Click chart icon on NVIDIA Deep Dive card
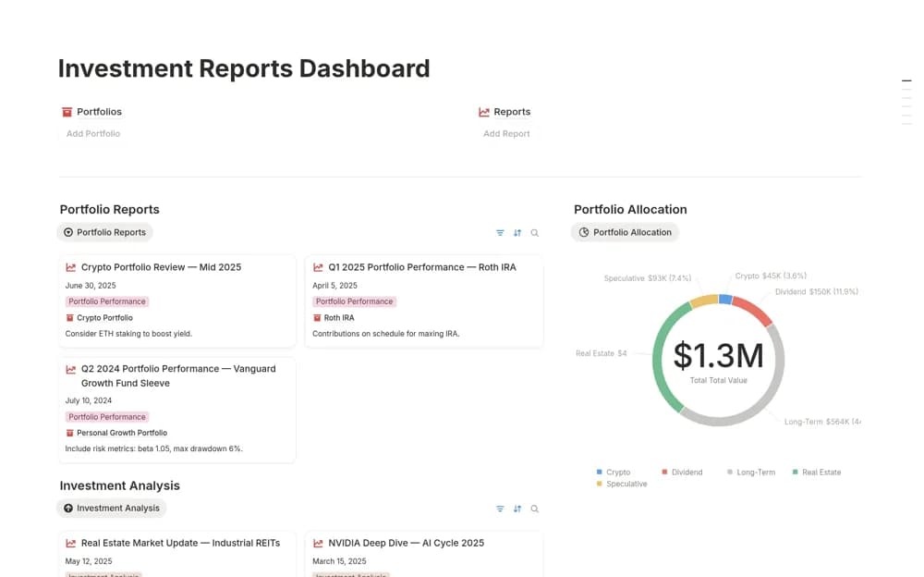 pos(318,544)
